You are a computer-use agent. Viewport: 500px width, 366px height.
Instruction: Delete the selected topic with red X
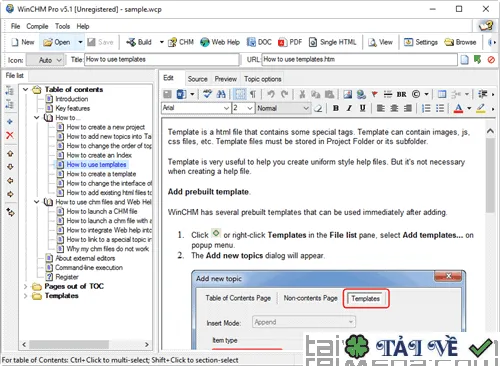click(10, 135)
